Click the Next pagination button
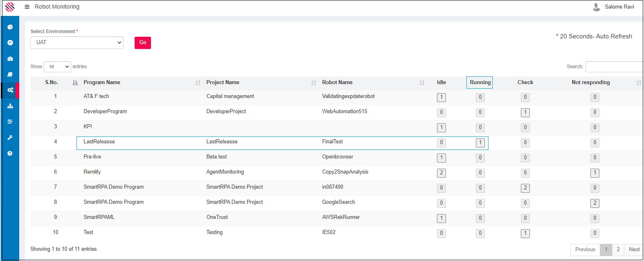644x261 pixels. [x=634, y=250]
